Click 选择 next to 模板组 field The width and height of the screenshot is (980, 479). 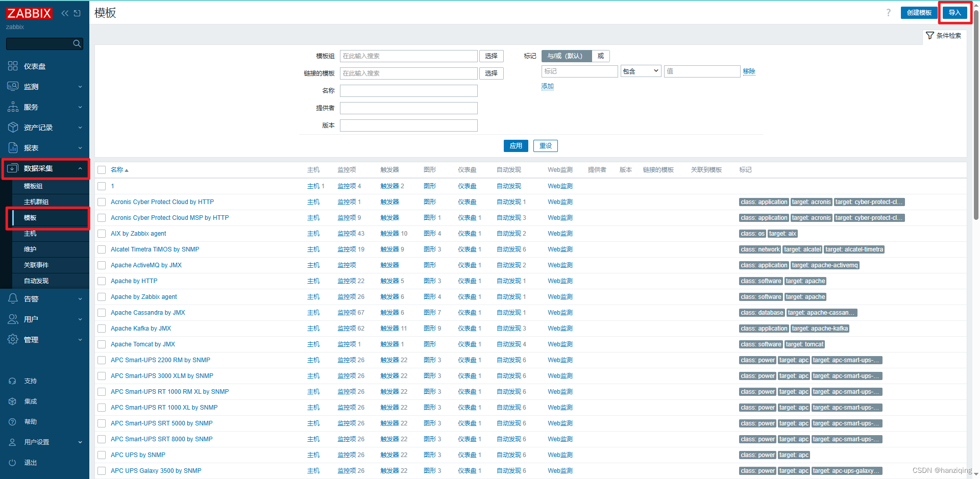(492, 56)
